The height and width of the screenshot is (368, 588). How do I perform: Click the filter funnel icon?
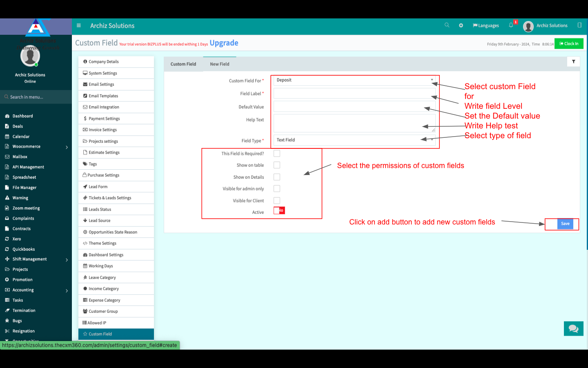click(x=573, y=62)
